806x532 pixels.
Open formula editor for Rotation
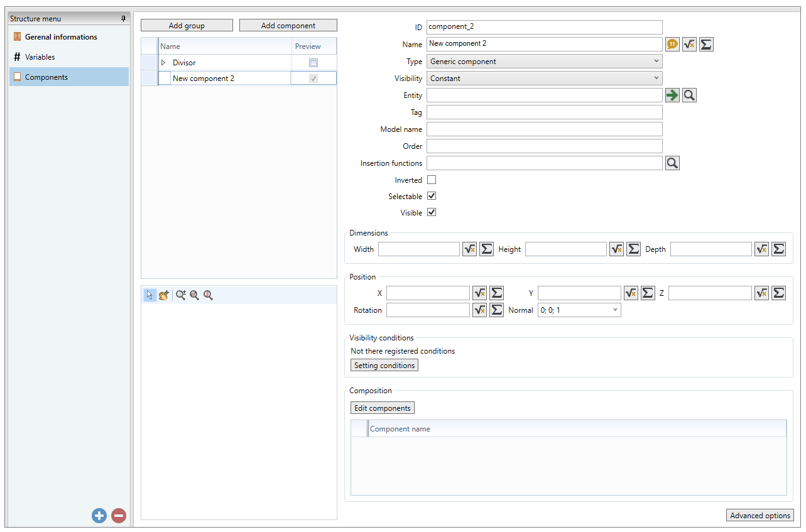479,310
